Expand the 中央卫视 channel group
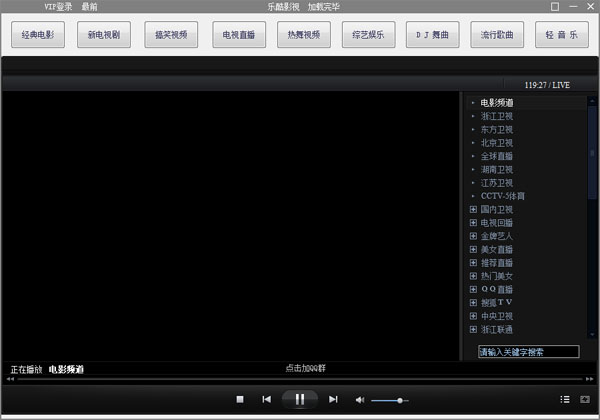The height and width of the screenshot is (420, 600). (x=473, y=315)
